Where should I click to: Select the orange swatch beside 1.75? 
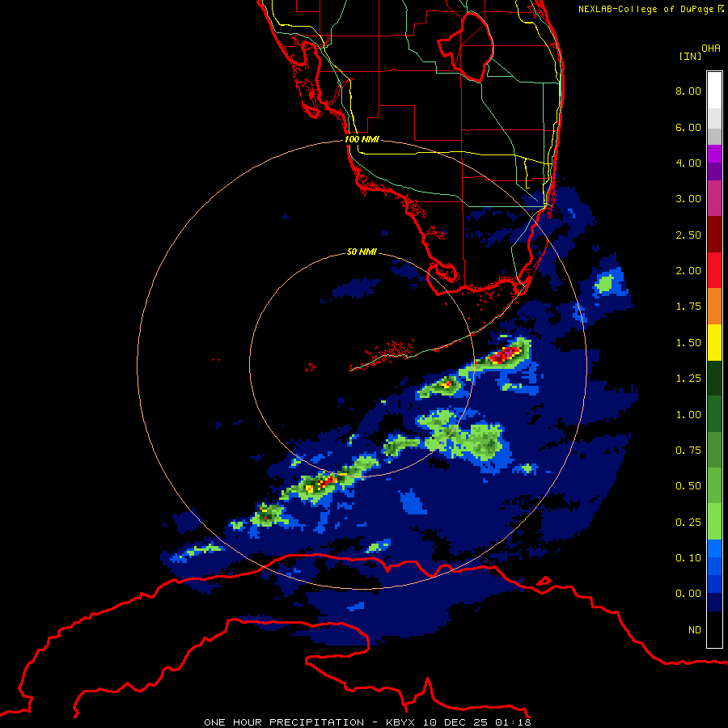[x=714, y=306]
